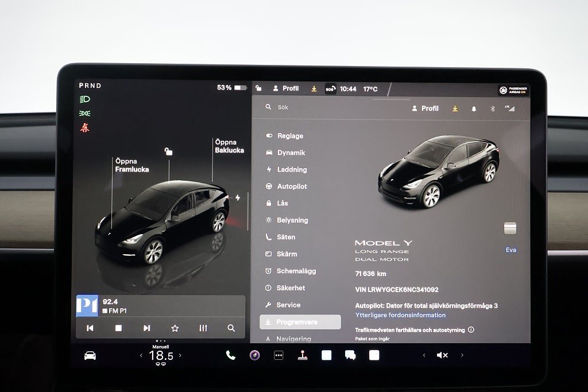Stop radio playback
Viewport: 588px width, 392px height.
click(118, 328)
